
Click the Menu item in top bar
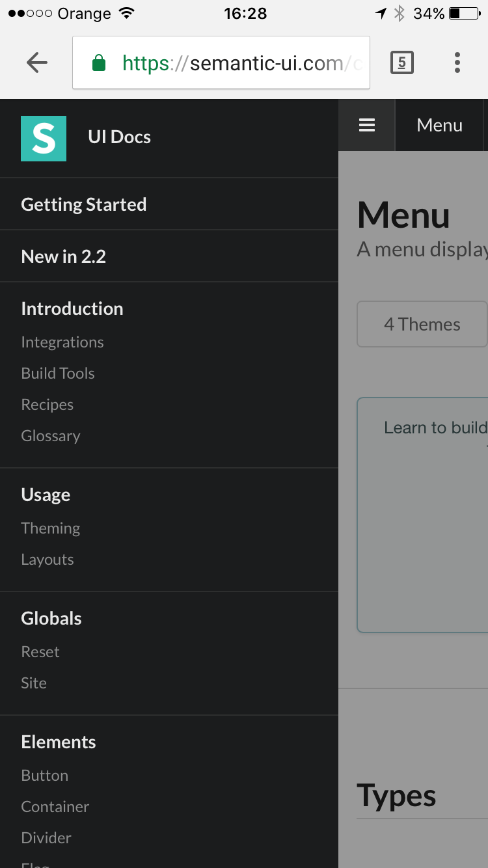440,125
